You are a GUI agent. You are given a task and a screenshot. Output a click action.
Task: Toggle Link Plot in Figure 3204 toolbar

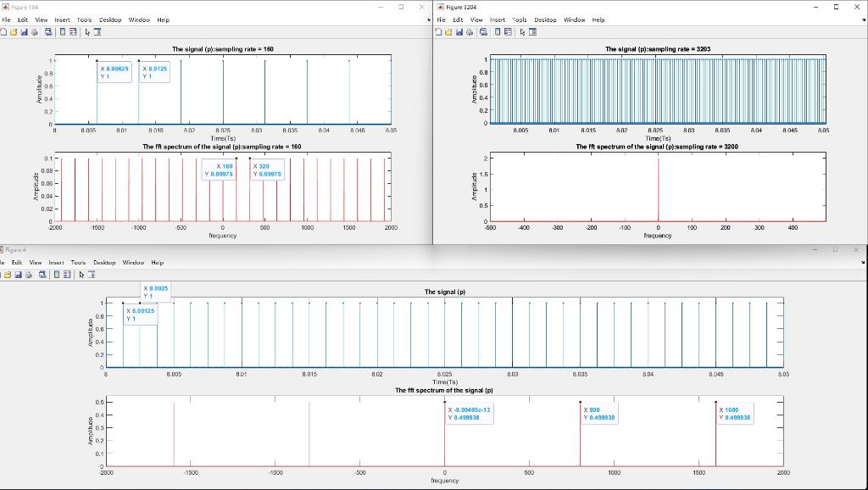point(484,32)
